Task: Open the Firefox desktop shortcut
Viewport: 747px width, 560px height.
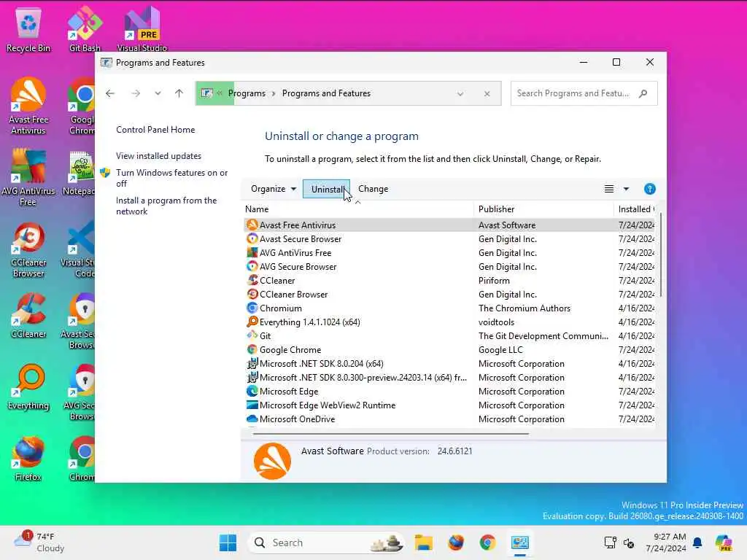Action: 28,458
